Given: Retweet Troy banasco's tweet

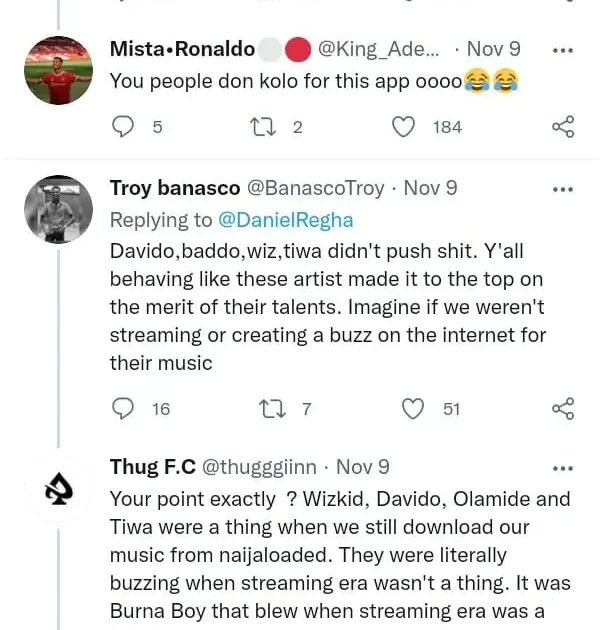Looking at the screenshot, I should (271, 408).
